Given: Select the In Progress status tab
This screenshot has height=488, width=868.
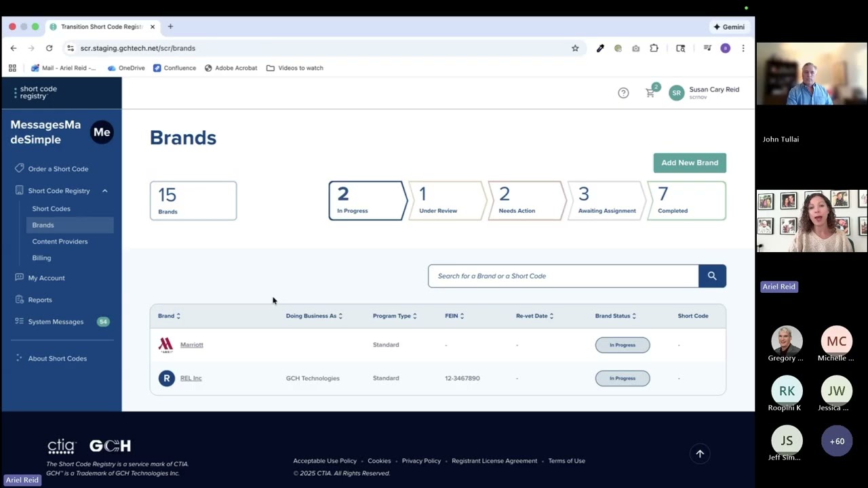Looking at the screenshot, I should pos(367,201).
